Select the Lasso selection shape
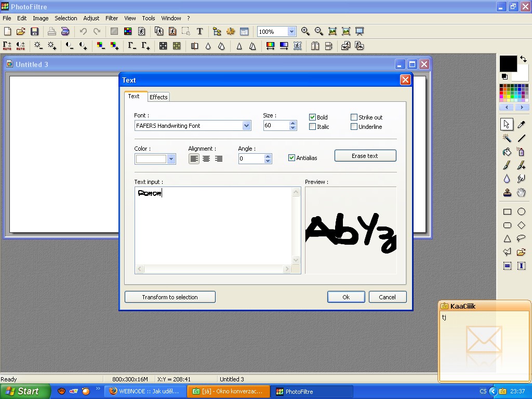The width and height of the screenshot is (532, 399). tap(521, 238)
